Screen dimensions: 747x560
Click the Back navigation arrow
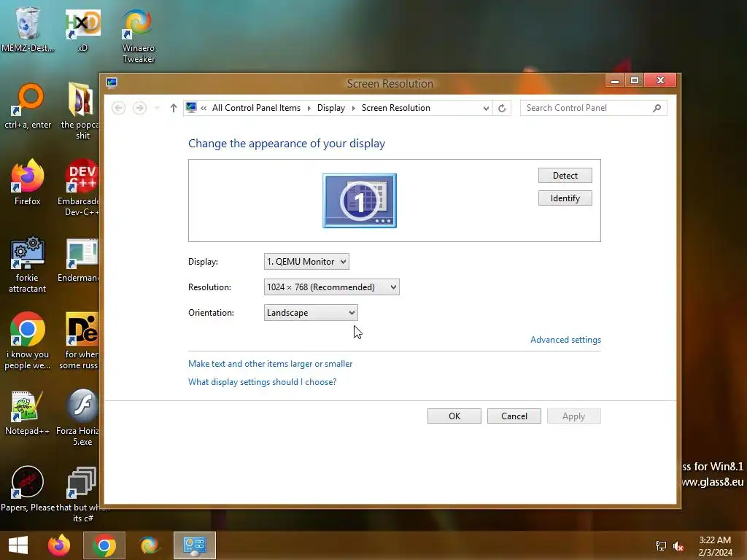tap(119, 108)
